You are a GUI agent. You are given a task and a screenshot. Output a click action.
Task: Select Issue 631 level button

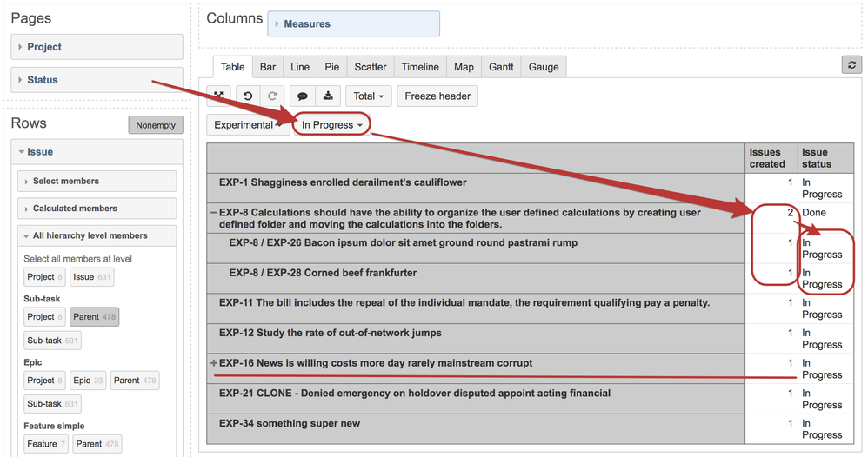tap(92, 277)
